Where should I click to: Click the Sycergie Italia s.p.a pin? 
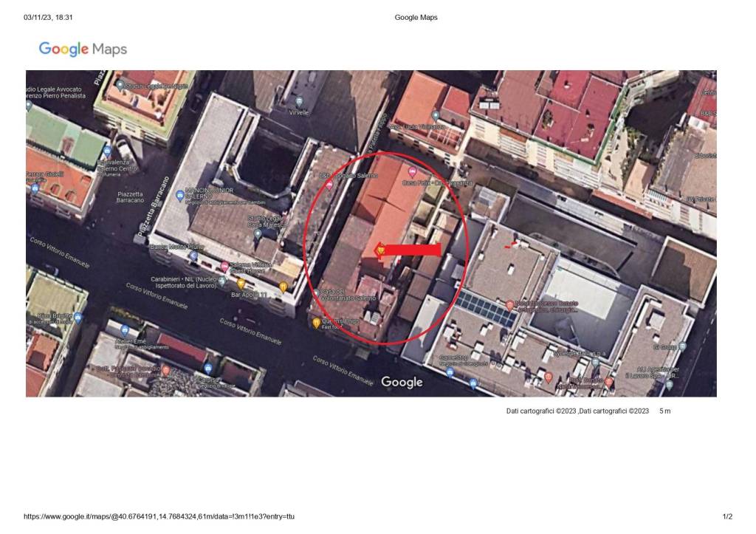click(x=596, y=362)
